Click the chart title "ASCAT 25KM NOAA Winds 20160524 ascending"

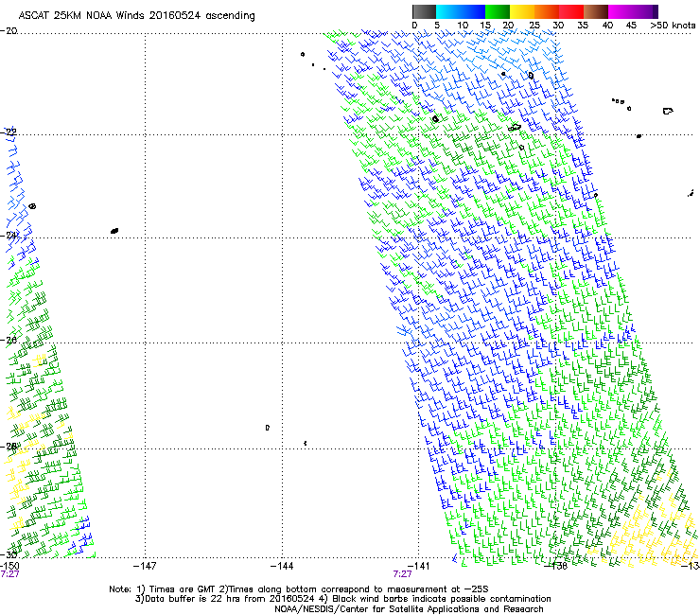(x=136, y=16)
